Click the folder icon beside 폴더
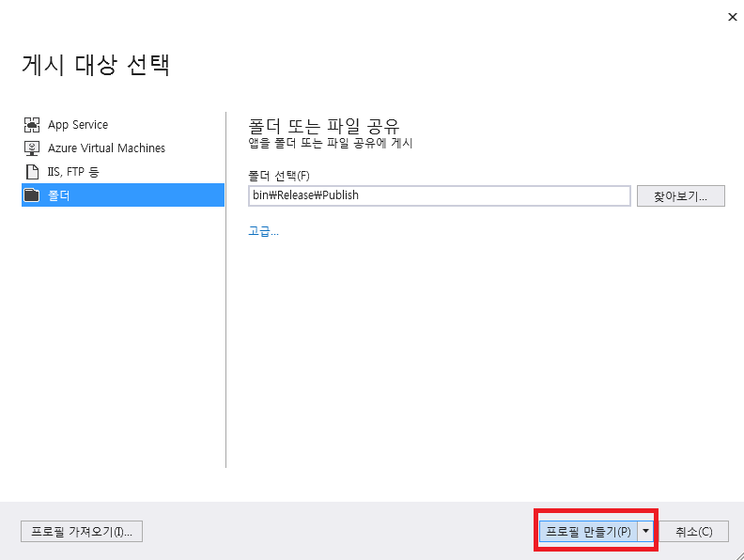 point(32,195)
